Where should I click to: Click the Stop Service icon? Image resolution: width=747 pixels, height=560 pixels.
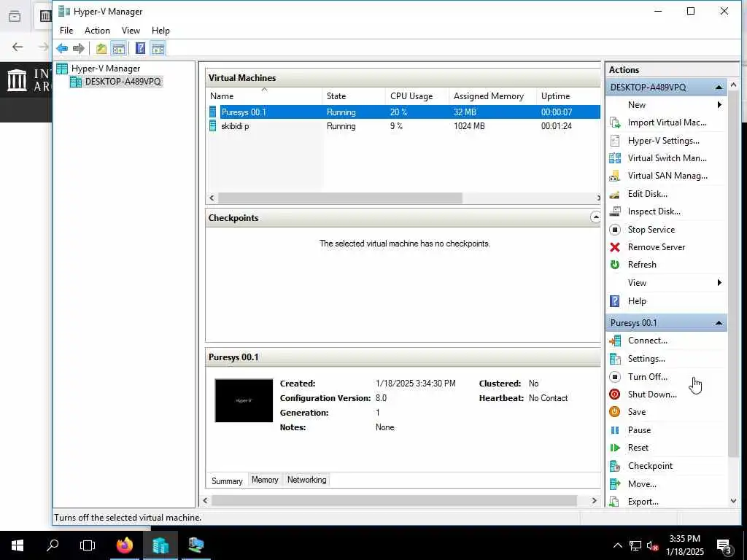[615, 230]
